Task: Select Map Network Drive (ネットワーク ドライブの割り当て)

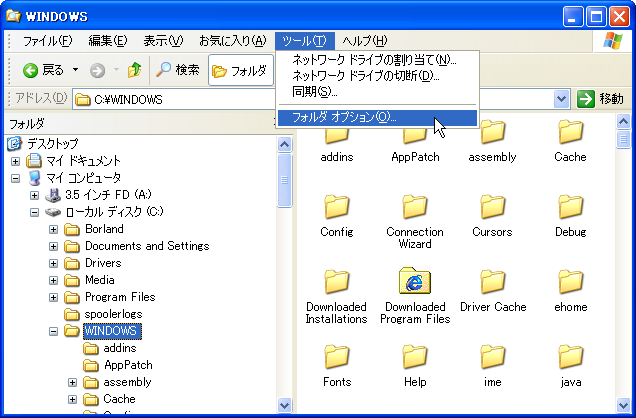Action: 372,60
